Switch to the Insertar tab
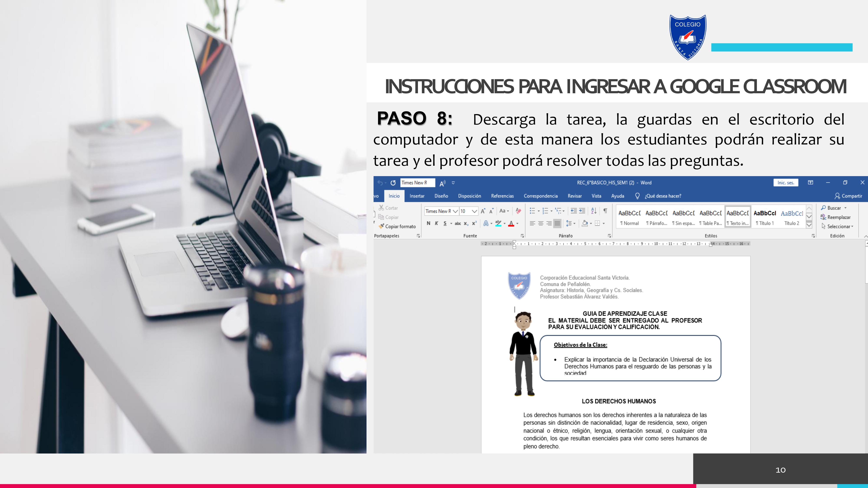868x488 pixels. tap(417, 196)
